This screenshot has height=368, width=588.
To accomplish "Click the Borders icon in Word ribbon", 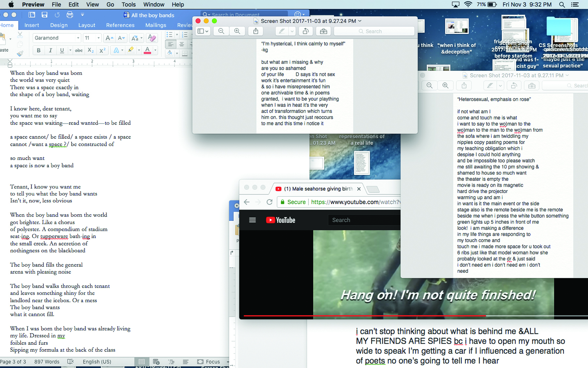I will [x=185, y=53].
